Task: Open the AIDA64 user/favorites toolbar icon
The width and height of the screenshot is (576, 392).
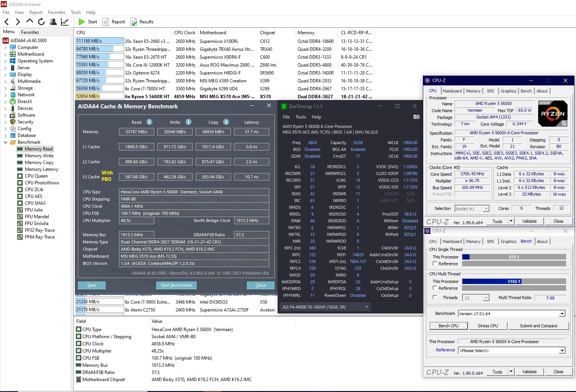Action: click(53, 22)
